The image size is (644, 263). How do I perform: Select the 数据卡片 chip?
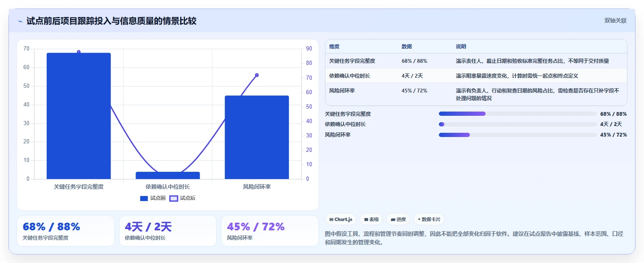[x=429, y=219]
